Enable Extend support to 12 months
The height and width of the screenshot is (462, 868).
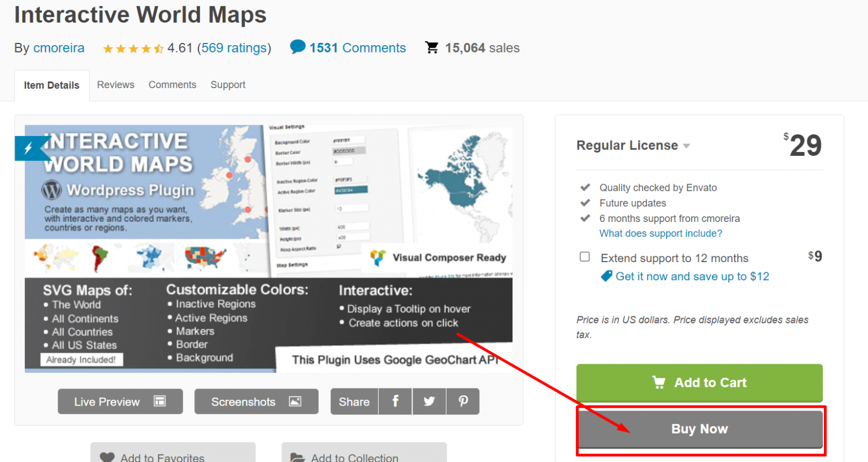click(x=584, y=256)
